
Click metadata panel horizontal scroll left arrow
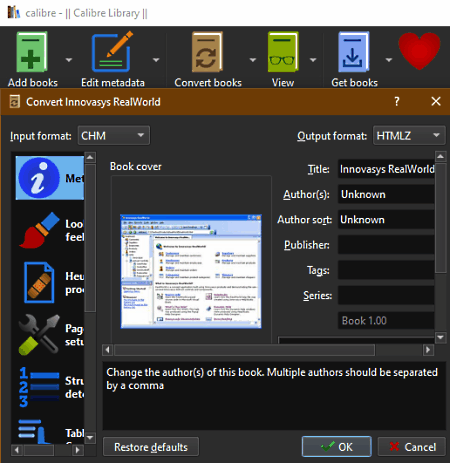click(x=107, y=350)
